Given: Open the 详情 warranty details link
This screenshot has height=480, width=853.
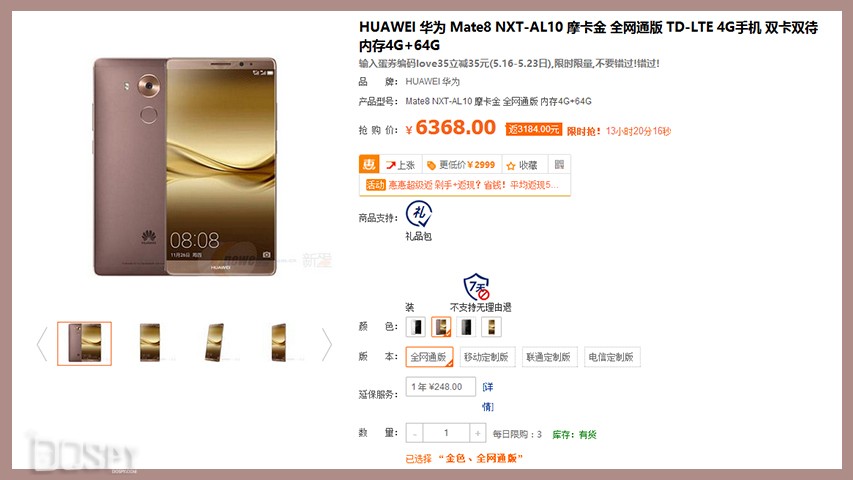Looking at the screenshot, I should pyautogui.click(x=488, y=396).
